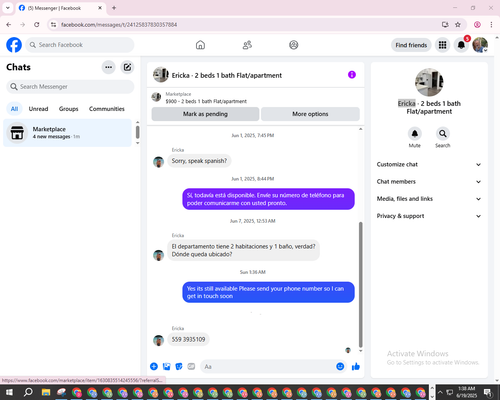500x400 pixels.
Task: Search in conversation magnifier icon
Action: coord(442,134)
